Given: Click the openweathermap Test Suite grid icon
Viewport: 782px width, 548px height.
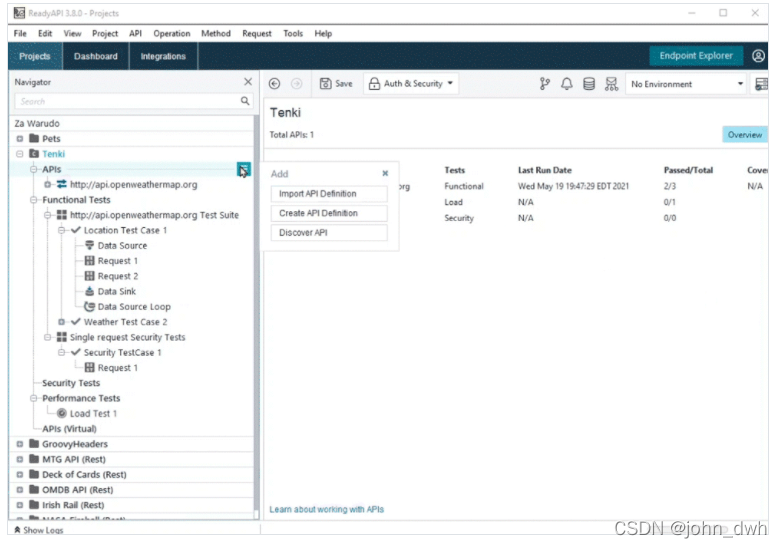Looking at the screenshot, I should (x=62, y=215).
